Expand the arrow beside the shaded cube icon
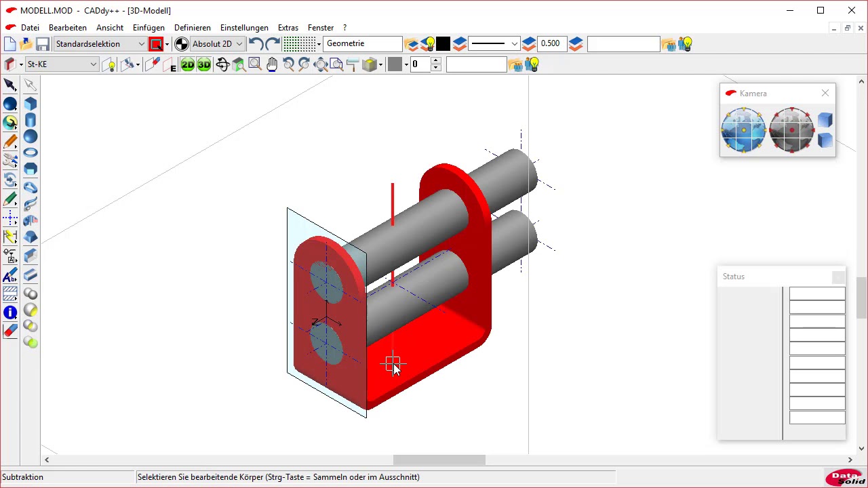 [381, 65]
